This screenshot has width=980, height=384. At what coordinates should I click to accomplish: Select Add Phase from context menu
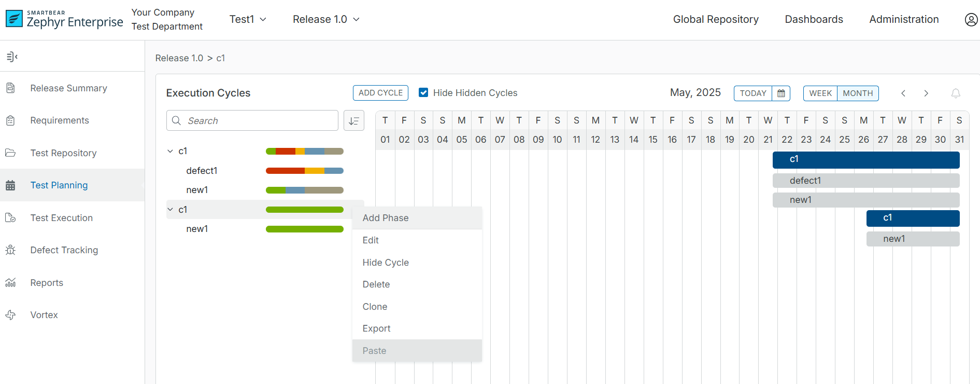point(386,218)
